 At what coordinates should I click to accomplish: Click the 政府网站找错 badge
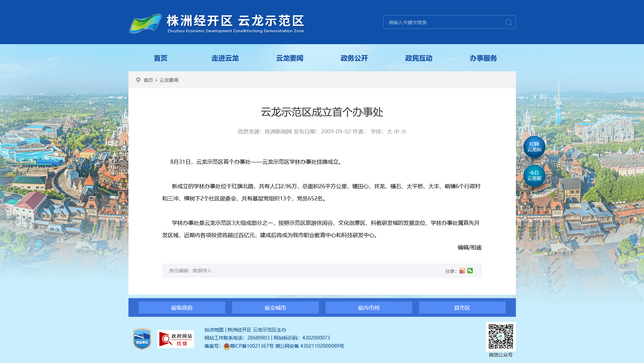176,339
